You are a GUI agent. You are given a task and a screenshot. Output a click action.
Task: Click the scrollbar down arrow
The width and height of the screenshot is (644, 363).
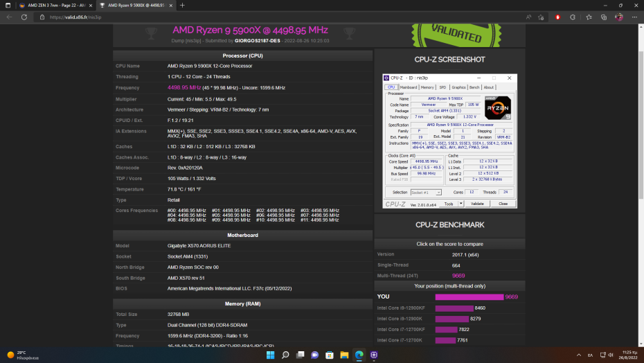(x=641, y=344)
